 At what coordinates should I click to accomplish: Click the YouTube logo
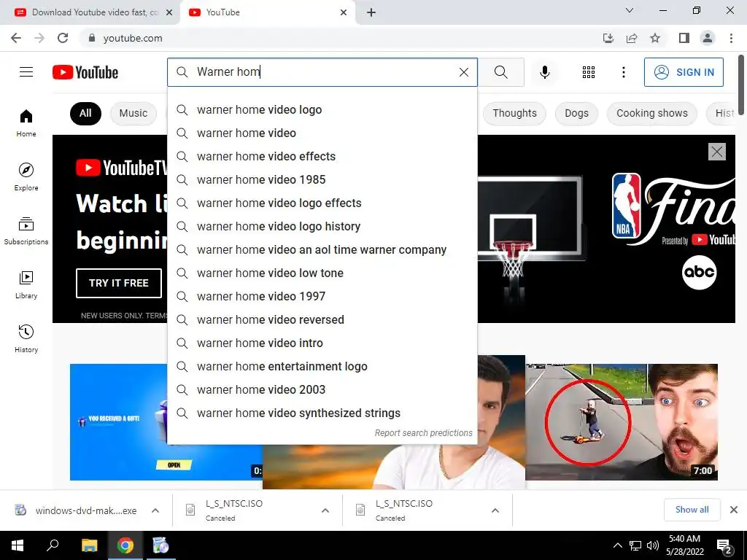(85, 72)
